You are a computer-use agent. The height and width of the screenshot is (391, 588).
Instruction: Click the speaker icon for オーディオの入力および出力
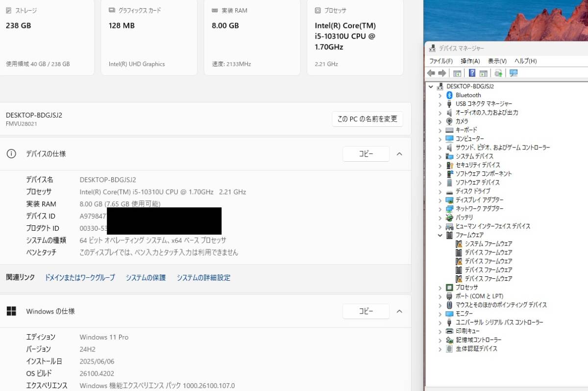[x=449, y=113]
